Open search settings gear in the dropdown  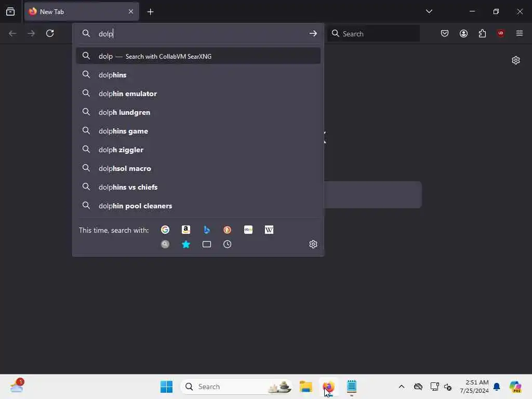pos(313,244)
